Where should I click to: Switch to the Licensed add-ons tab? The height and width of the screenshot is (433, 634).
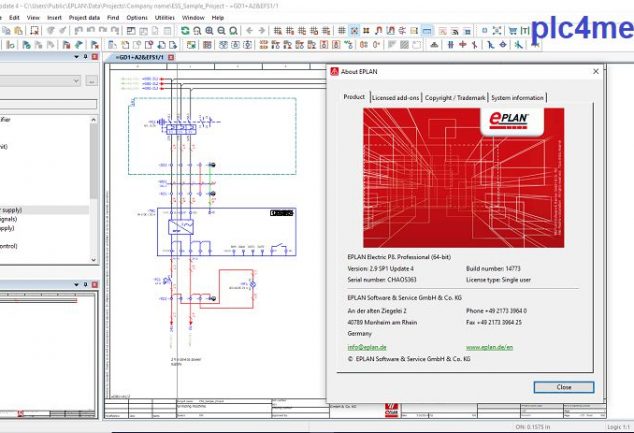click(395, 98)
